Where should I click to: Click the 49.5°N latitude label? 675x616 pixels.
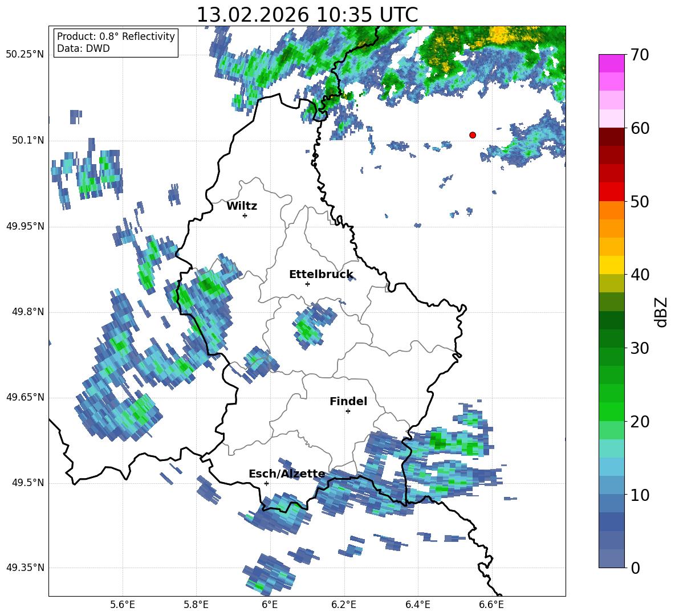[x=28, y=483]
